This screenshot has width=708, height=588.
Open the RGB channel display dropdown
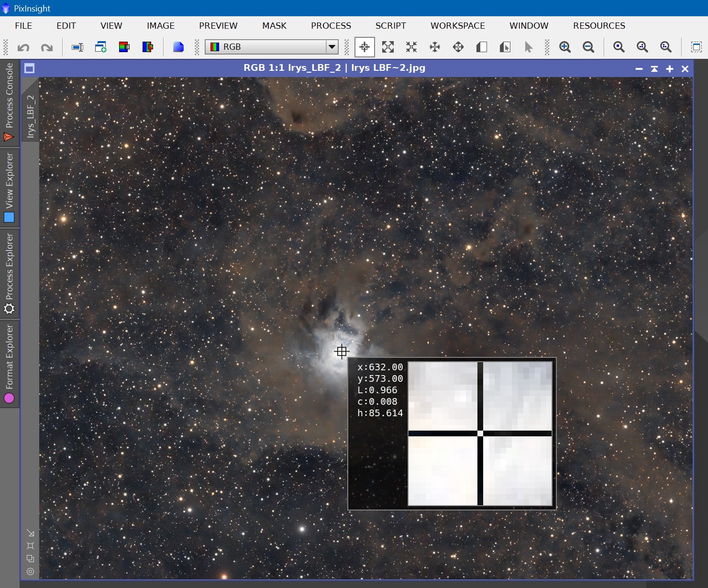[x=272, y=47]
